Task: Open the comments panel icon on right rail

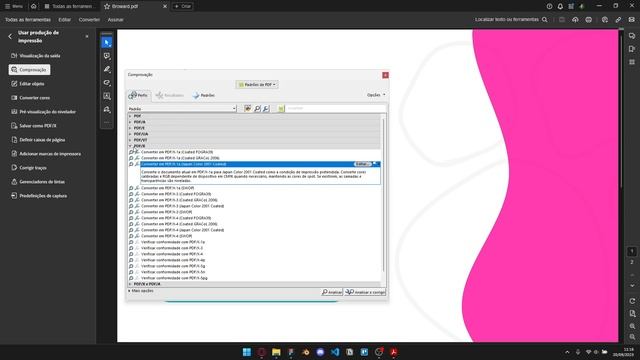Action: (x=632, y=36)
